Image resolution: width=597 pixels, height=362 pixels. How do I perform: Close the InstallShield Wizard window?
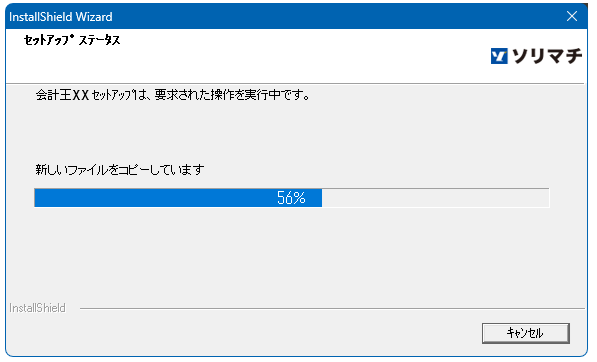point(571,16)
